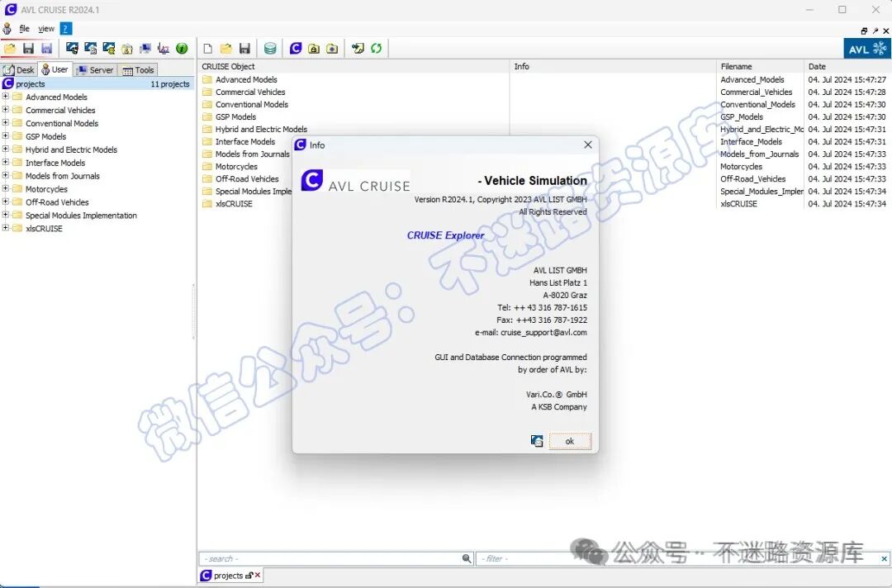The width and height of the screenshot is (892, 588).
Task: Select Off-Road Vehicles in the left tree
Action: tap(57, 202)
